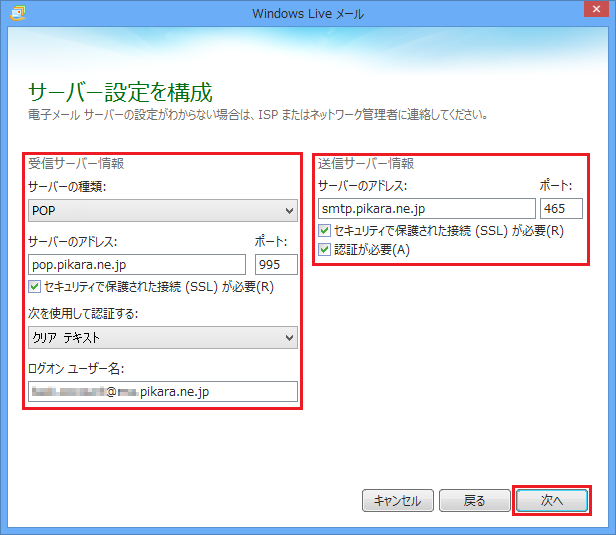Toggle the 認証が必要(A) checkbox
Screen dimensions: 616x535
[x=324, y=249]
